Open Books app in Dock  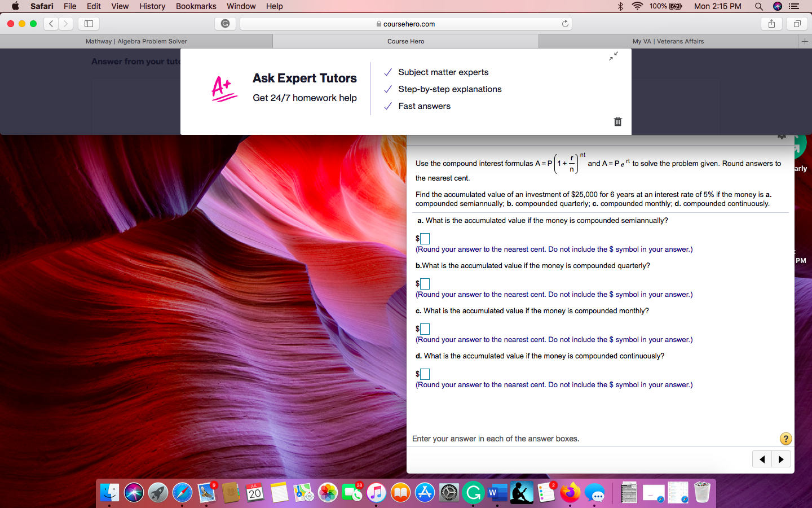click(x=400, y=493)
